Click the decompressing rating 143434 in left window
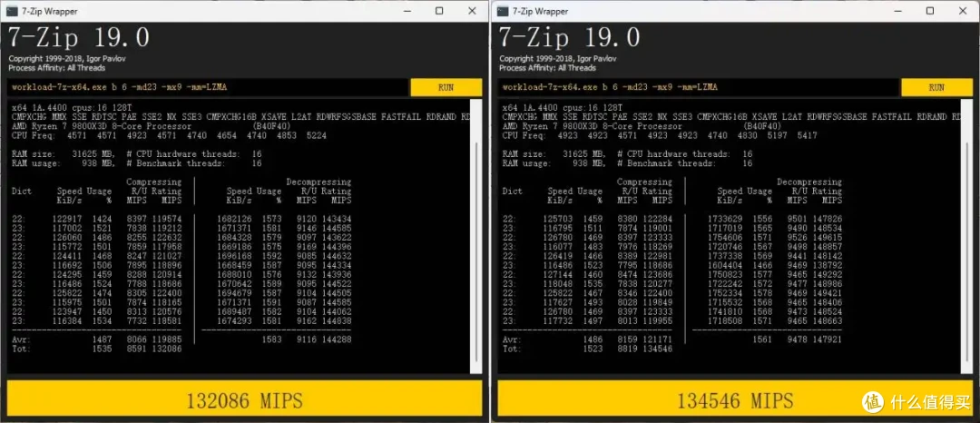The image size is (980, 423). tap(335, 219)
